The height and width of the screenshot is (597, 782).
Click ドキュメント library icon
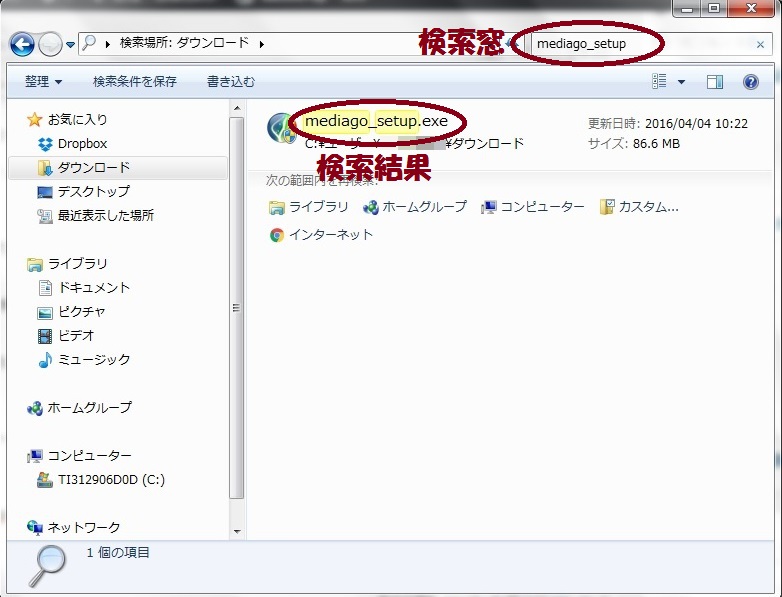coord(45,288)
